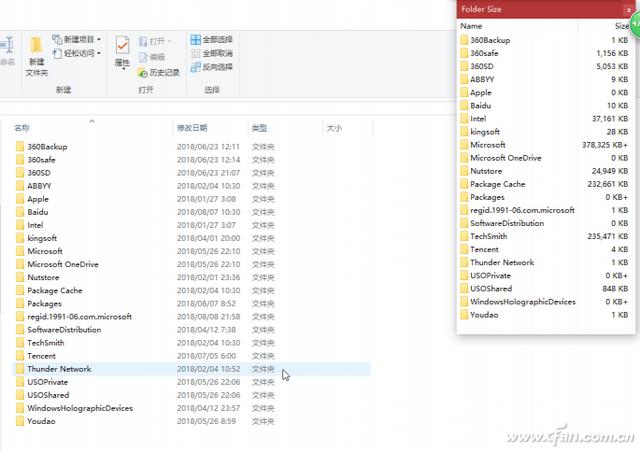
Task: Click 360Backup in Folder Size window
Action: tap(485, 40)
